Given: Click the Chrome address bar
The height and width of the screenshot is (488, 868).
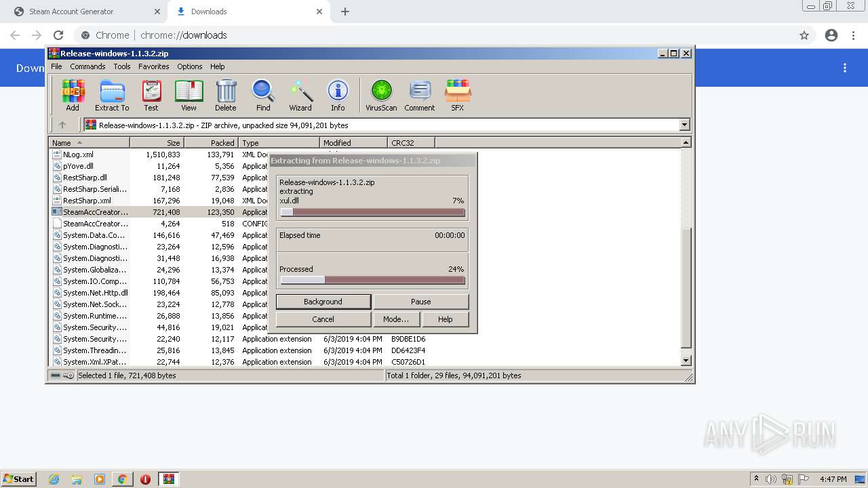Looking at the screenshot, I should tap(434, 35).
